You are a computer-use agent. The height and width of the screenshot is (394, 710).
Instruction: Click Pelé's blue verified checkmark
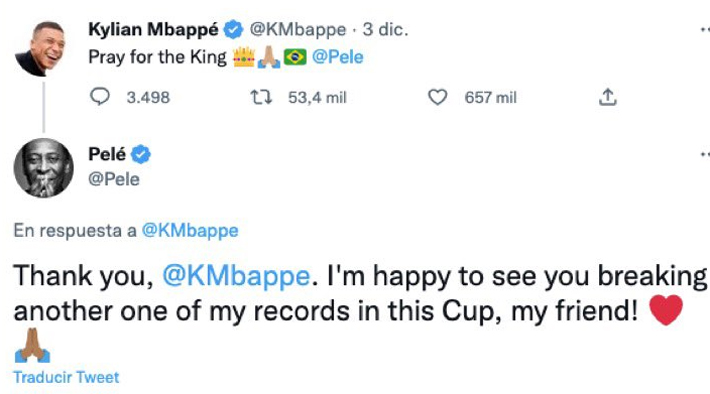141,154
